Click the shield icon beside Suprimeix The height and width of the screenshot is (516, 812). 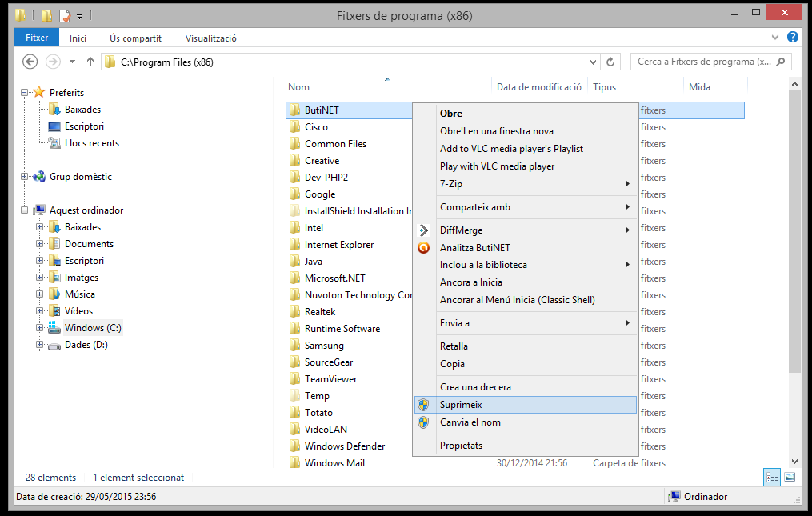(424, 405)
